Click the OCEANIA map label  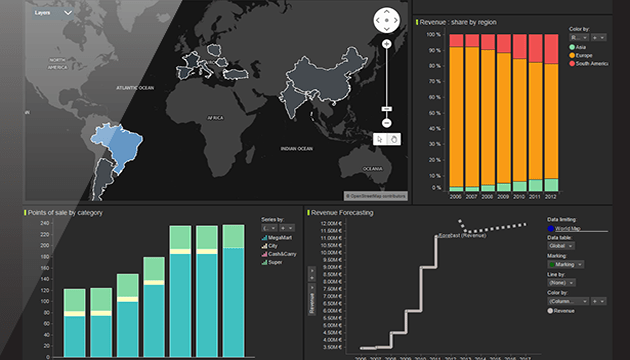(372, 169)
